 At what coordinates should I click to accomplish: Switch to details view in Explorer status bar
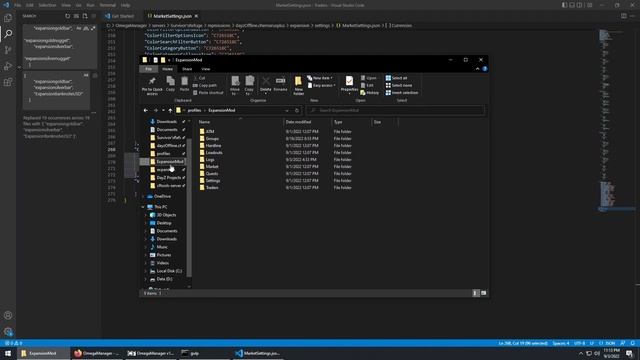(476, 293)
